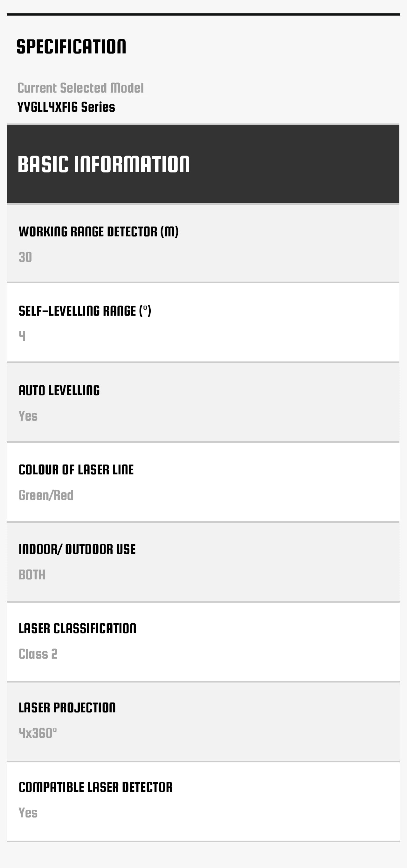This screenshot has width=407, height=868.
Task: Click the SPECIFICATION heading
Action: point(71,46)
